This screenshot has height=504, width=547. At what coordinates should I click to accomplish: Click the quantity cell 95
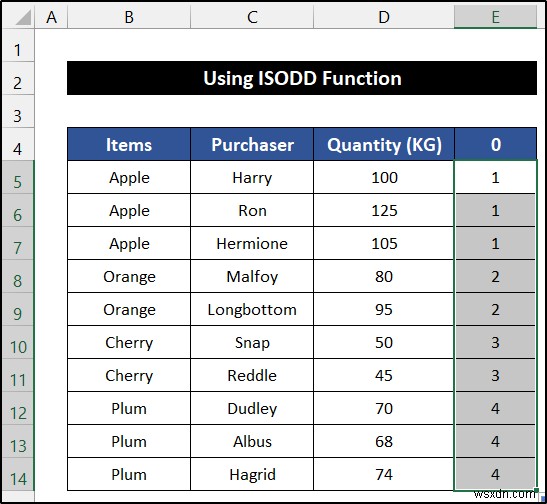tap(384, 309)
